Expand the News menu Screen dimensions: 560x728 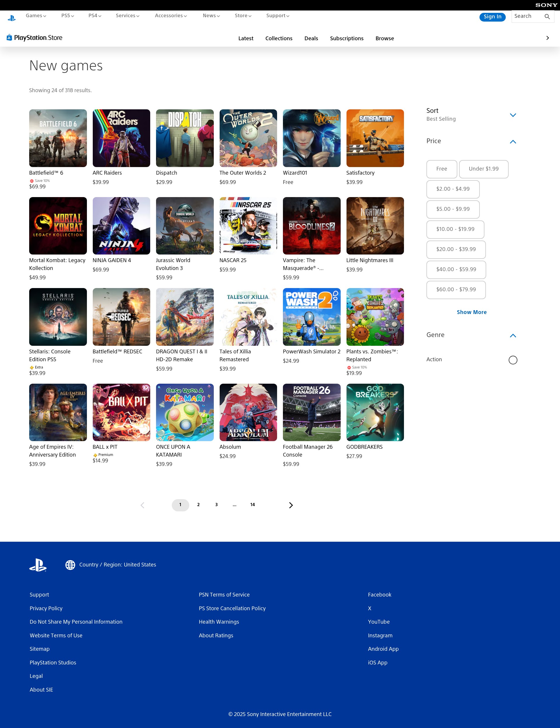click(x=211, y=16)
